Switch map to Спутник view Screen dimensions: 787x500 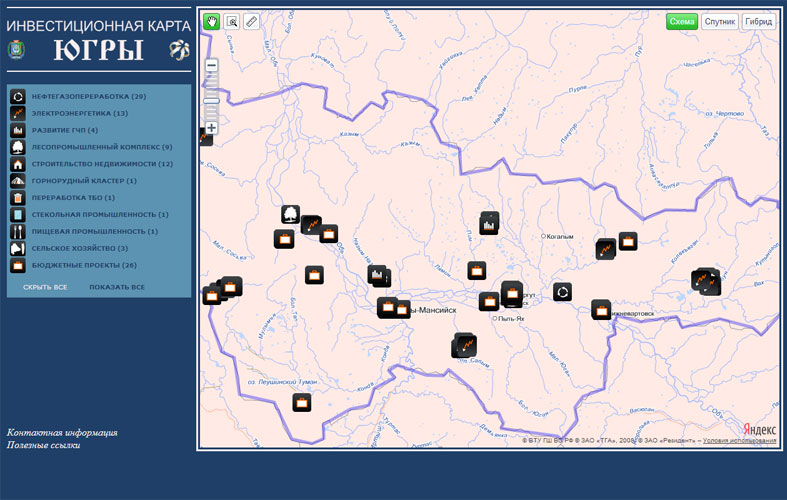click(719, 22)
